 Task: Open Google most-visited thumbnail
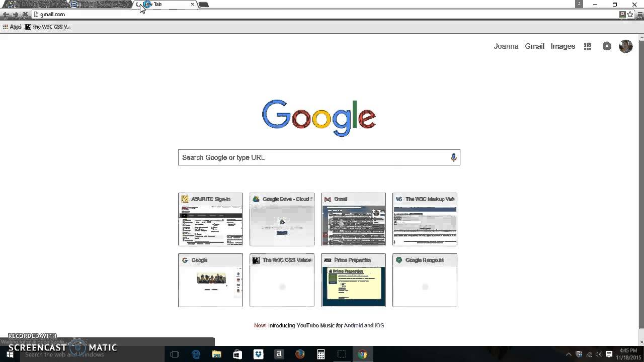pos(210,280)
